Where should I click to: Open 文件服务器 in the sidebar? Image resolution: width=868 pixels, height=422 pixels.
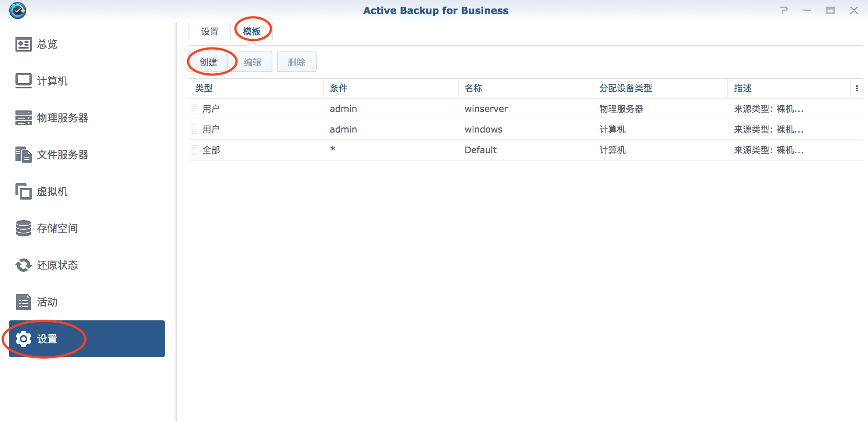87,155
